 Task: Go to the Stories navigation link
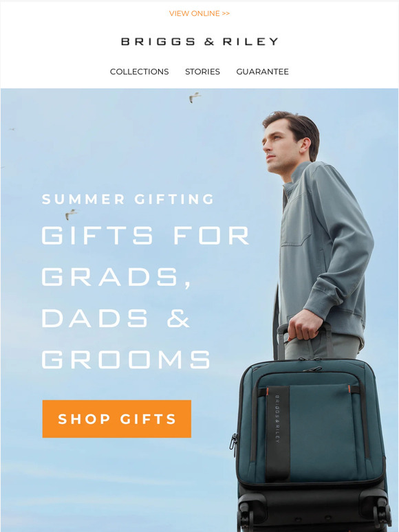point(202,71)
